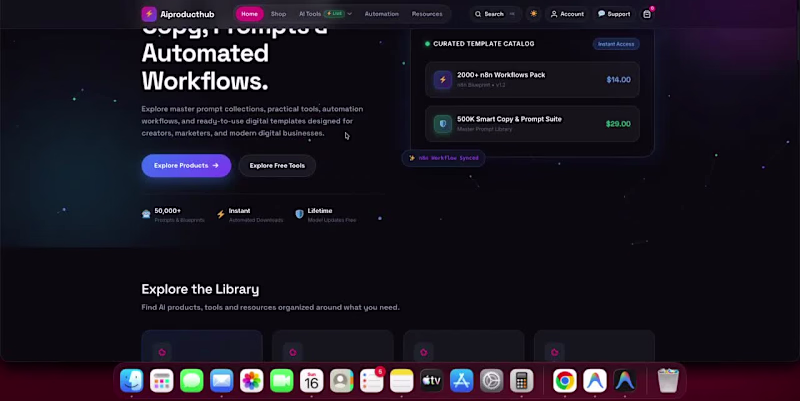Image resolution: width=800 pixels, height=401 pixels.
Task: Open Reminders from the dock
Action: 372,381
